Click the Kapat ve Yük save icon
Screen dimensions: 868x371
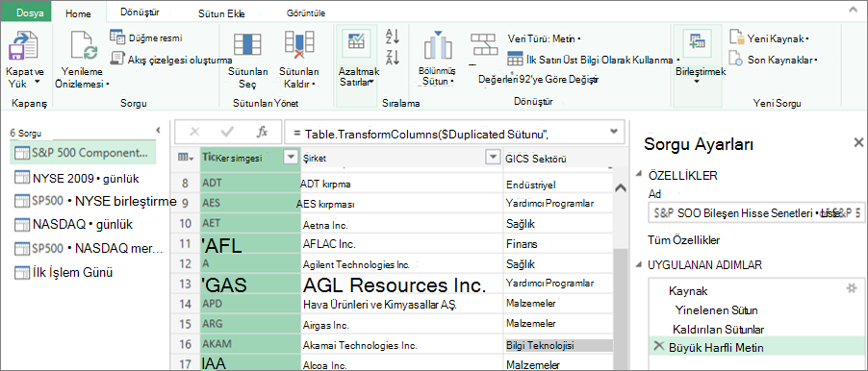tap(23, 47)
